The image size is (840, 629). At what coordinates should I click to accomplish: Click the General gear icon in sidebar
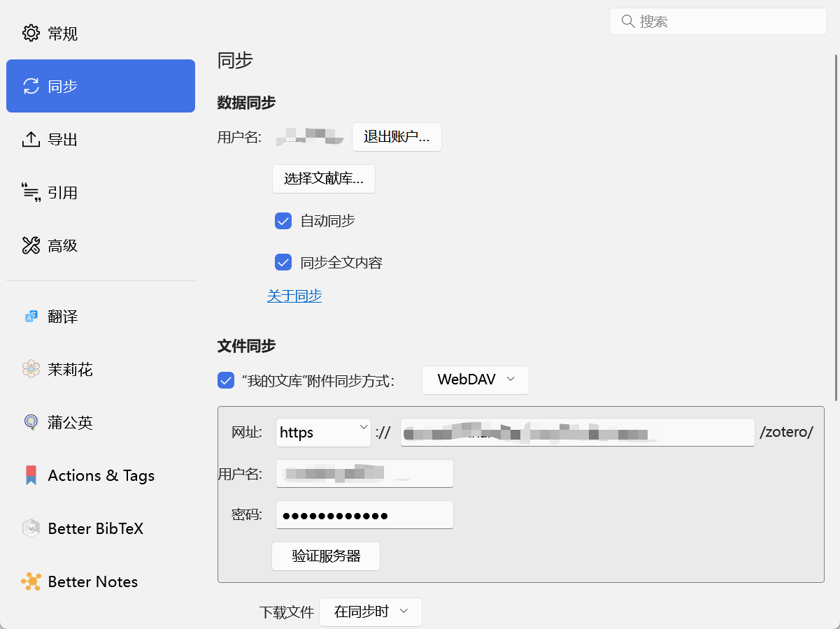coord(31,33)
